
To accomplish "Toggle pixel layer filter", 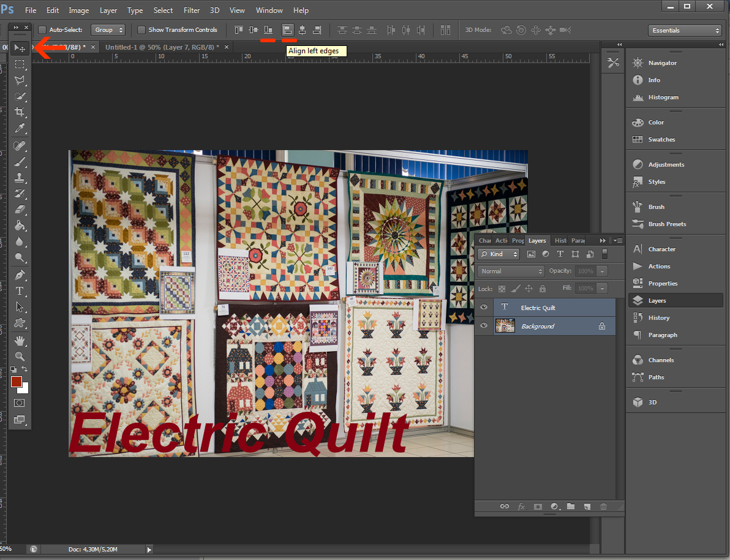I will click(531, 254).
